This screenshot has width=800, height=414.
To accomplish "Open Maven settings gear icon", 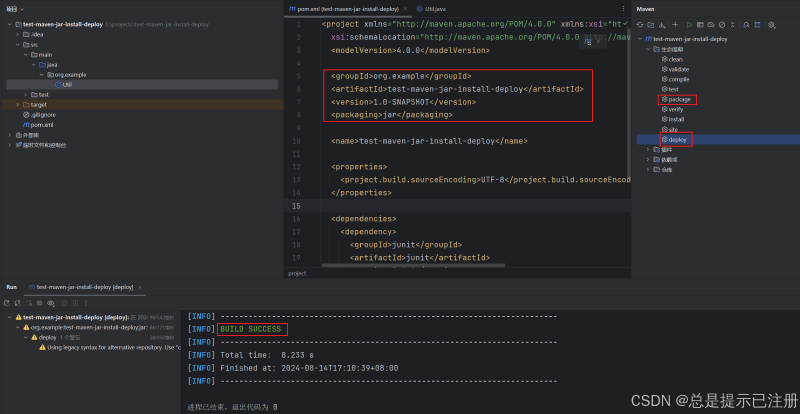I will tap(771, 25).
